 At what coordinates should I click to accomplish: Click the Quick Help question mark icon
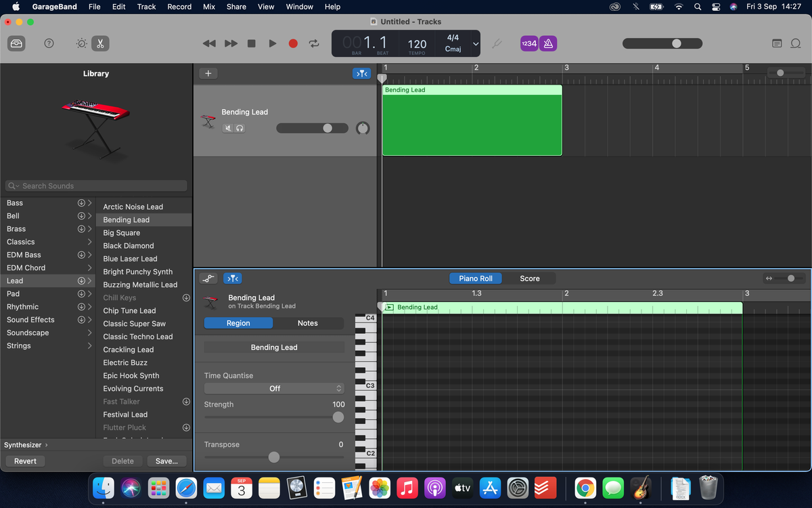(49, 43)
